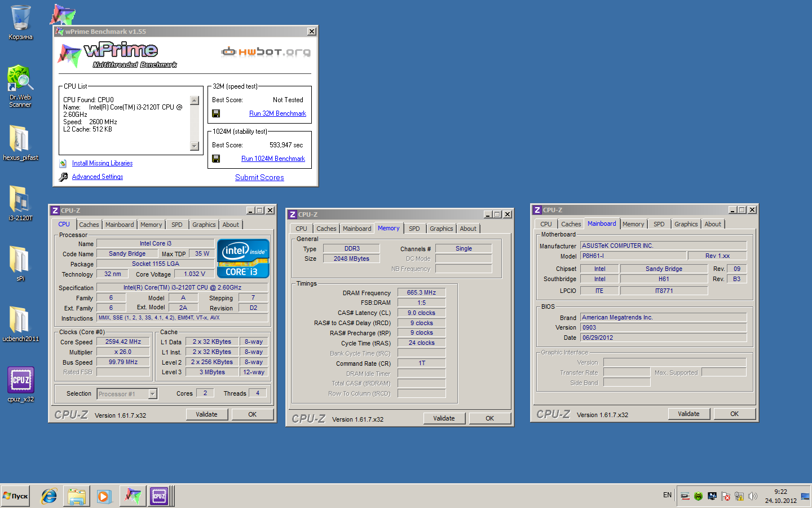Viewport: 812px width, 508px height.
Task: Click the Advanced Settings wrench icon
Action: (63, 177)
